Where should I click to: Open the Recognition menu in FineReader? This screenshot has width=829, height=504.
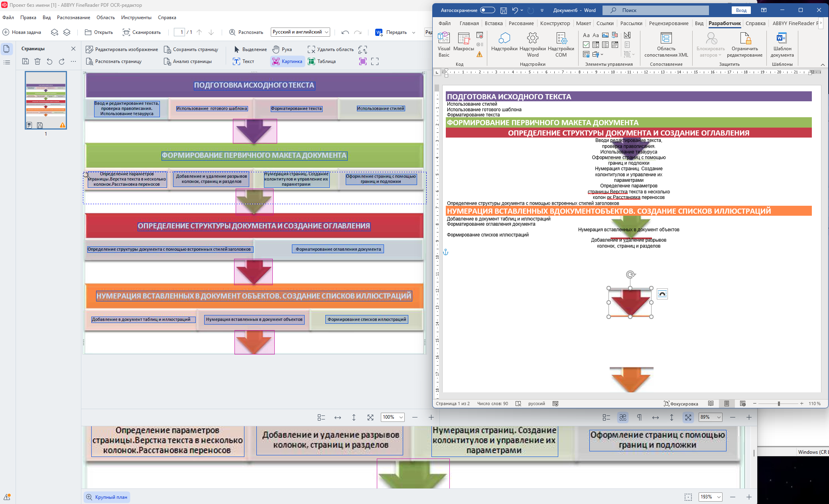point(73,18)
